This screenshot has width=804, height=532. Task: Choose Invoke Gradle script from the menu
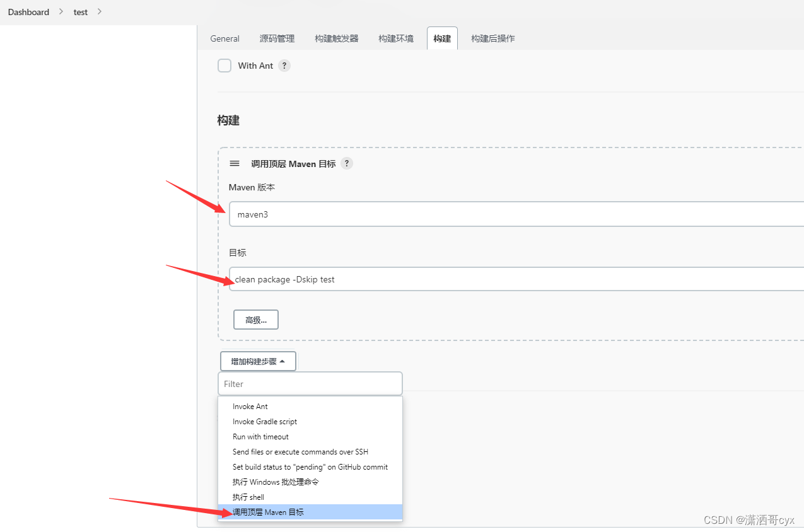(x=310, y=422)
